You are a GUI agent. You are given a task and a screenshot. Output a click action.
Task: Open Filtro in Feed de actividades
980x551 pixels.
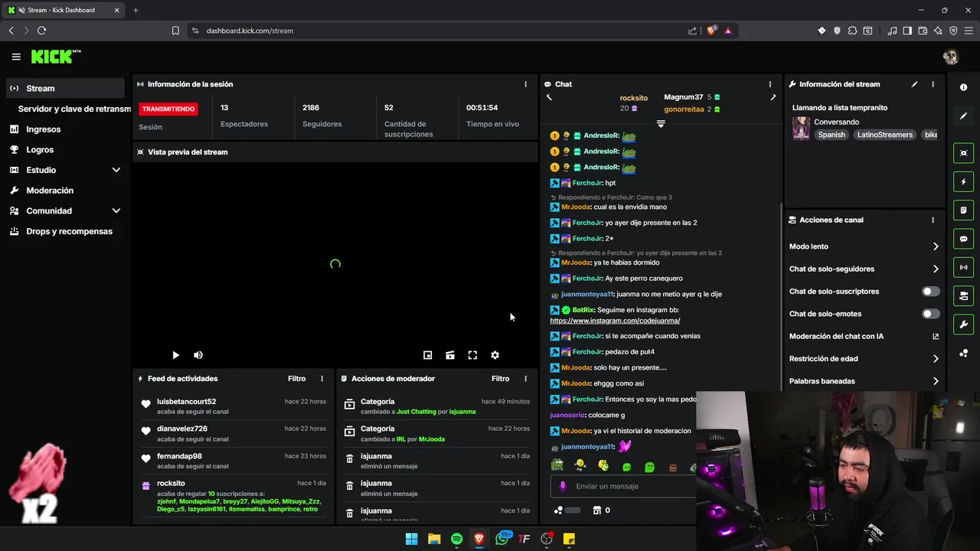[296, 379]
